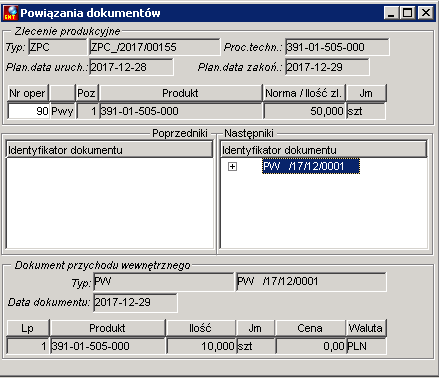439x378 pixels.
Task: Expand the PW /17/12/0001 tree node
Action: tap(232, 166)
